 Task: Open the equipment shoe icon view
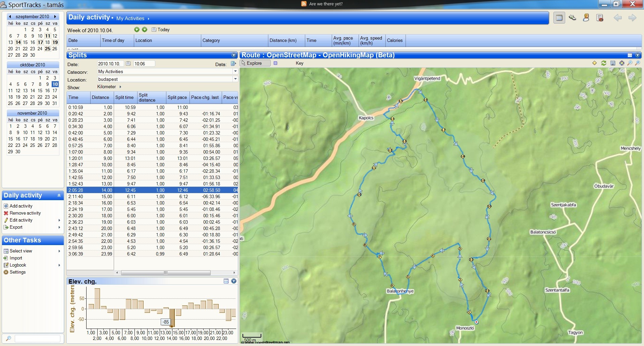click(x=573, y=18)
